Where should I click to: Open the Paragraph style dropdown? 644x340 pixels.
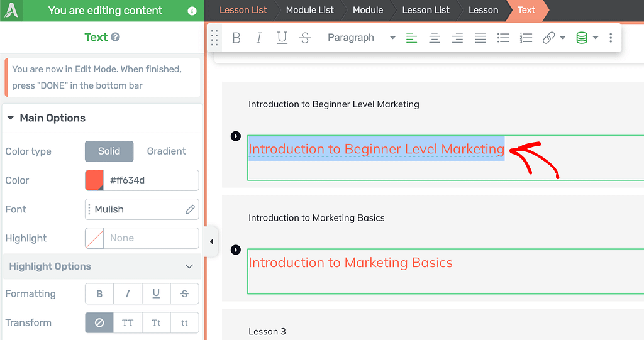(362, 38)
